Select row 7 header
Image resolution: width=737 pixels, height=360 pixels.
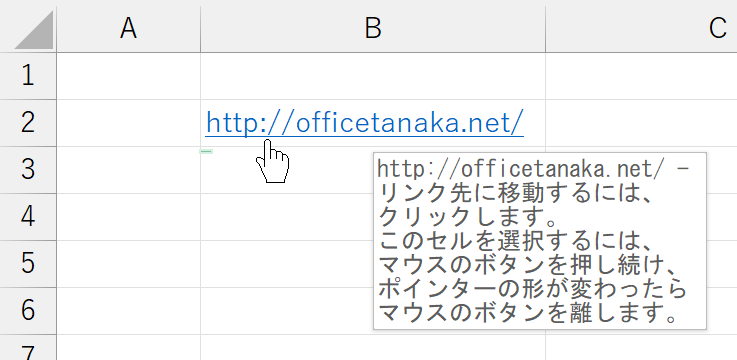tap(28, 348)
